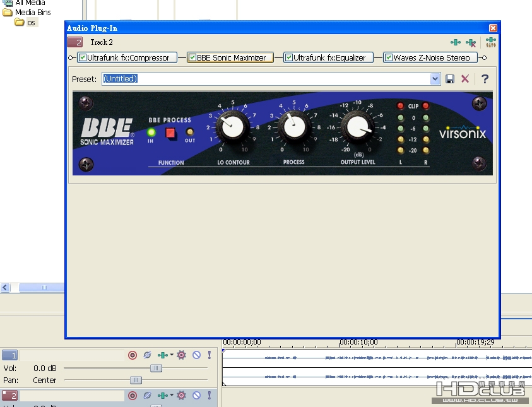
Task: Click the 0.0 dB volume value
Action: [45, 369]
